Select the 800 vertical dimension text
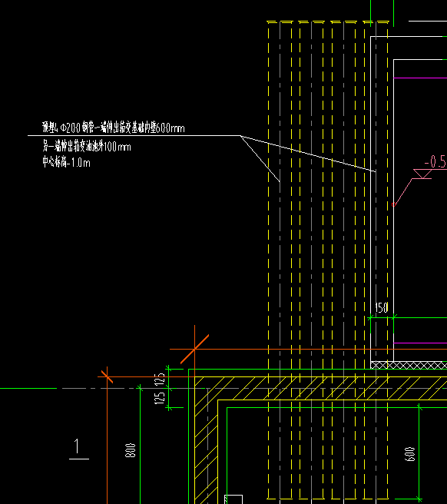447x504 pixels. 130,450
